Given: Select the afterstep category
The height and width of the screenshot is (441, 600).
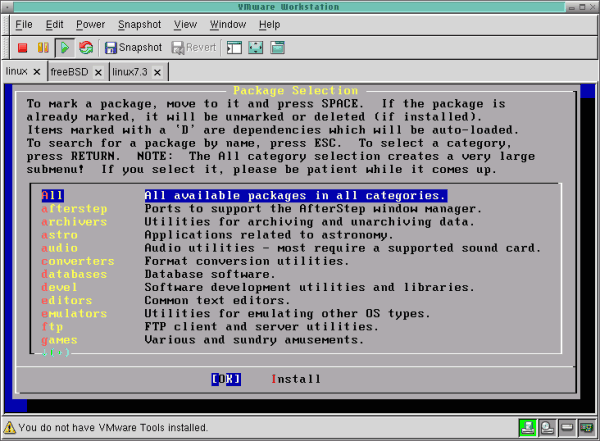Looking at the screenshot, I should pos(74,209).
